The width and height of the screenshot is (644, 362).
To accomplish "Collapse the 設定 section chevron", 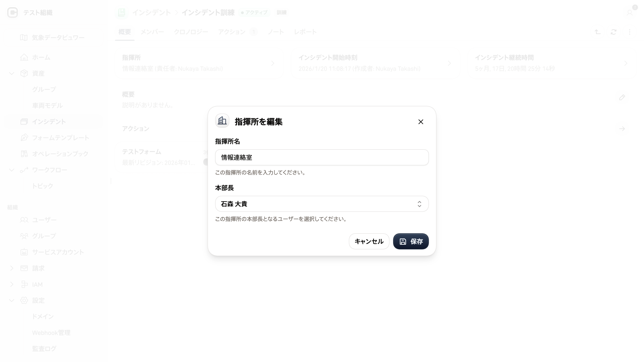I will [11, 300].
